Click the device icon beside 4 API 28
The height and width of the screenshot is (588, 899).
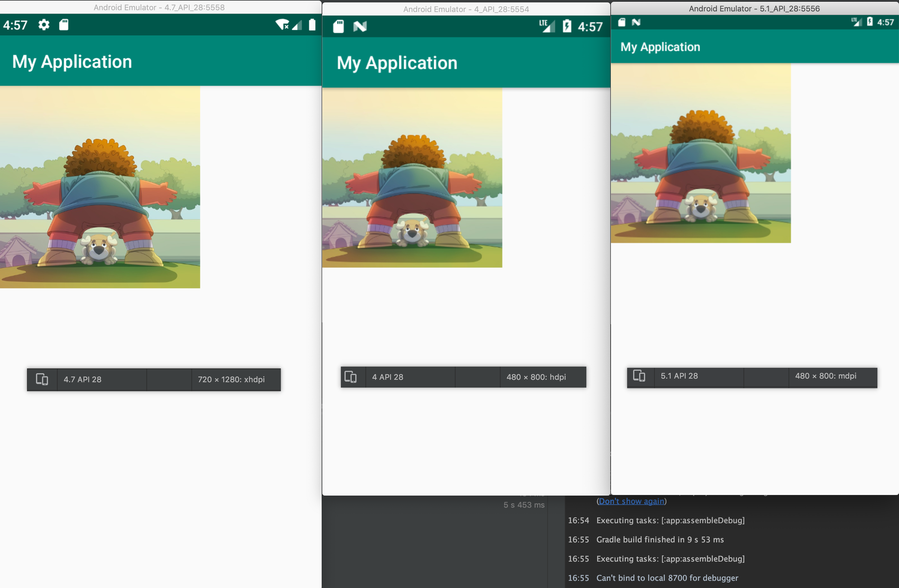coord(350,377)
